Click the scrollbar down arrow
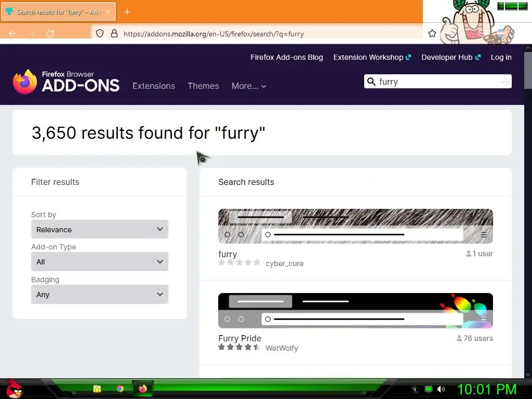The height and width of the screenshot is (399, 532). (528, 375)
